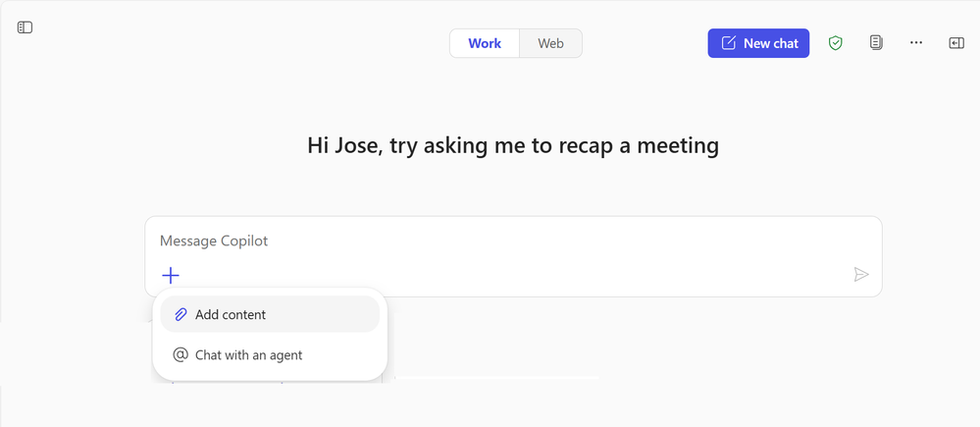Image resolution: width=980 pixels, height=427 pixels.
Task: Click the Work/Web segmented switcher's Web side
Action: pos(550,43)
